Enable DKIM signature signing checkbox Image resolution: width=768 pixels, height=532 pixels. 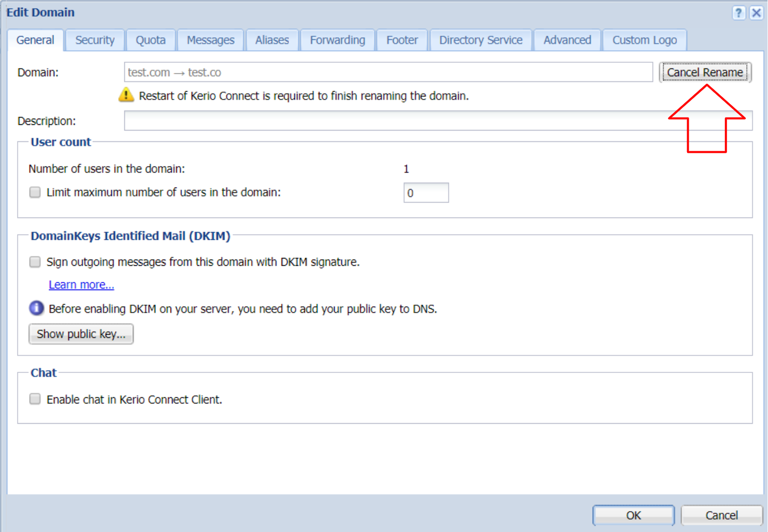(35, 262)
